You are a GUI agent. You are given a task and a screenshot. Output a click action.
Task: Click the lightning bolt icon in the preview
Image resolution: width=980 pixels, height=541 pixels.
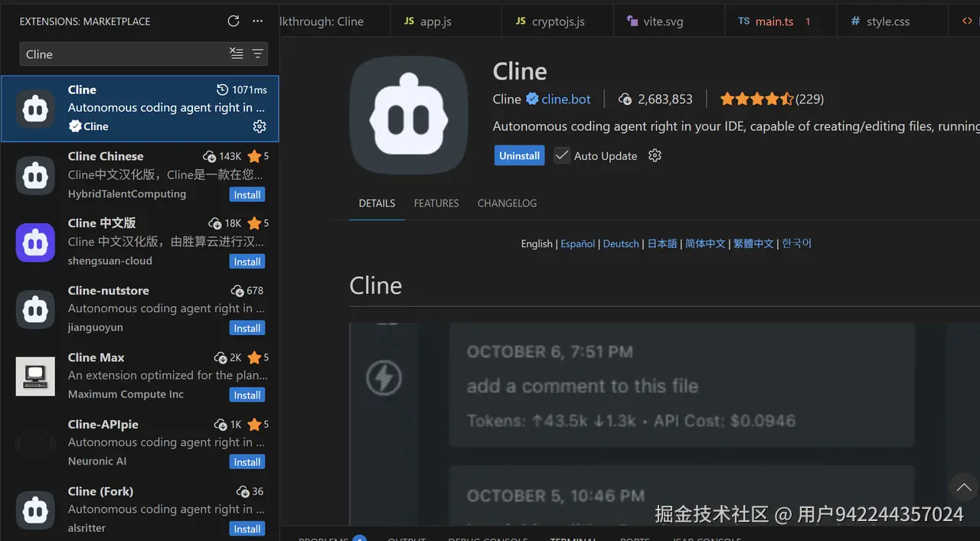(384, 377)
